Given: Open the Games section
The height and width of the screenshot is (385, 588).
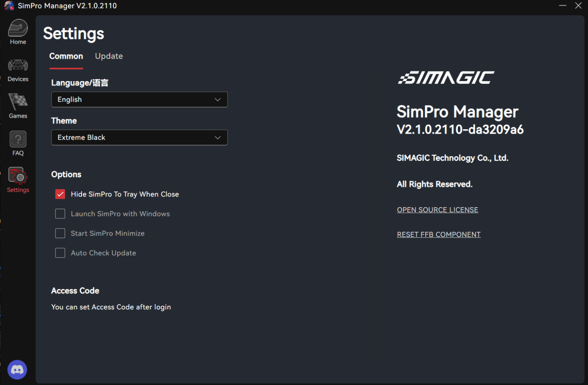Looking at the screenshot, I should pos(18,106).
